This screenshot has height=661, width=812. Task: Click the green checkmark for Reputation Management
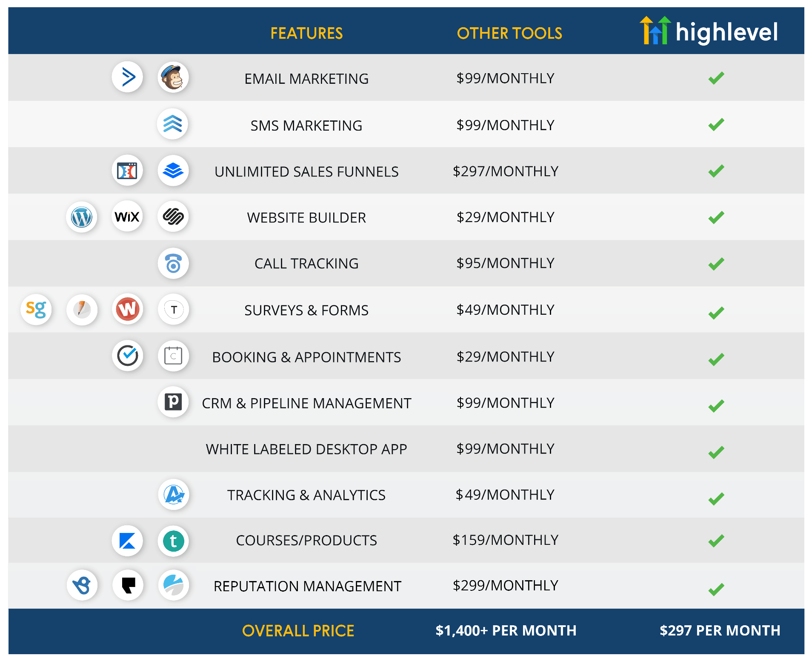coord(716,589)
